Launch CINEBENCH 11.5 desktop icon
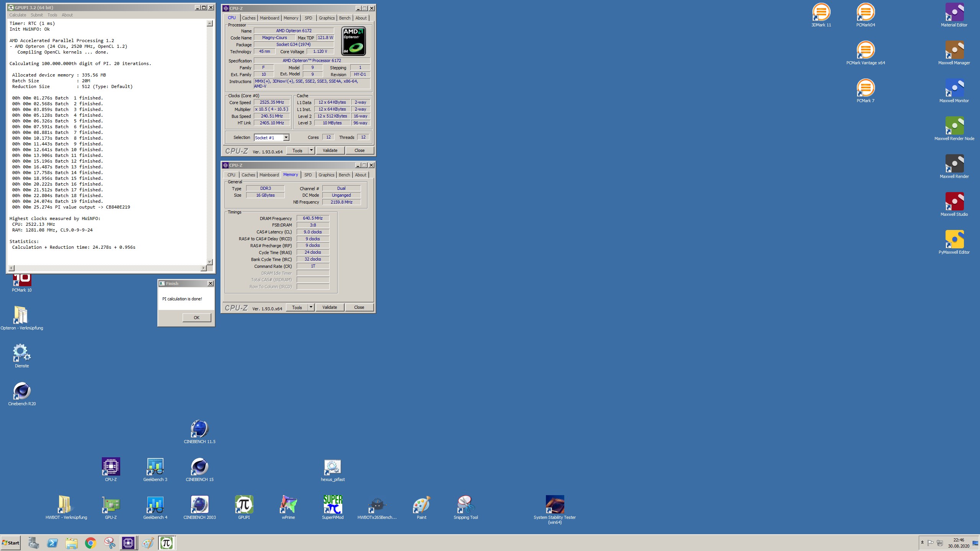Viewport: 980px width, 551px height. [x=199, y=432]
